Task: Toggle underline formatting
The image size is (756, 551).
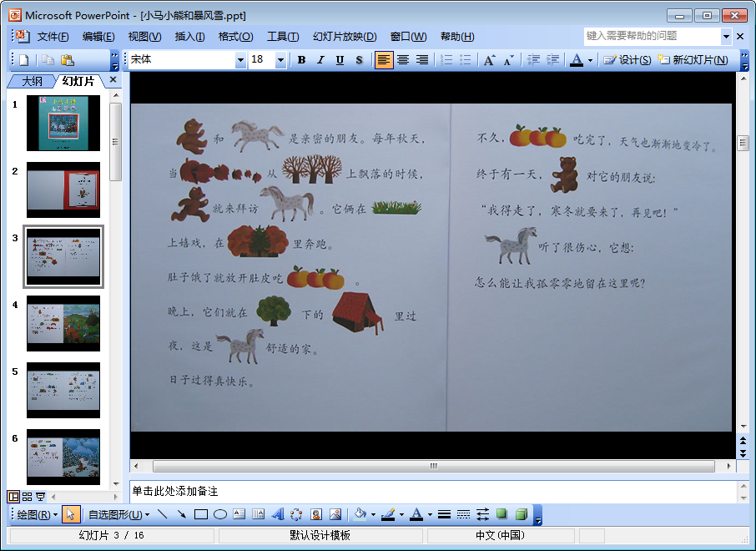Action: coord(340,60)
